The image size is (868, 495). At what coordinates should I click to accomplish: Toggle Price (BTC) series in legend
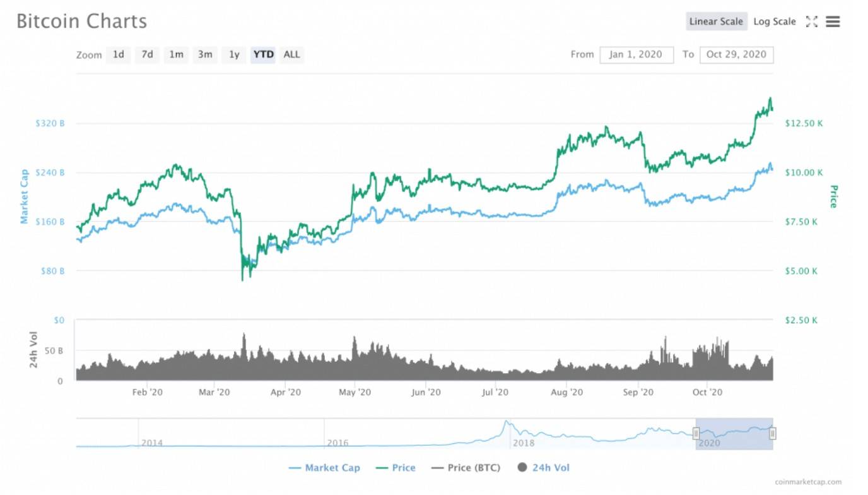point(466,468)
